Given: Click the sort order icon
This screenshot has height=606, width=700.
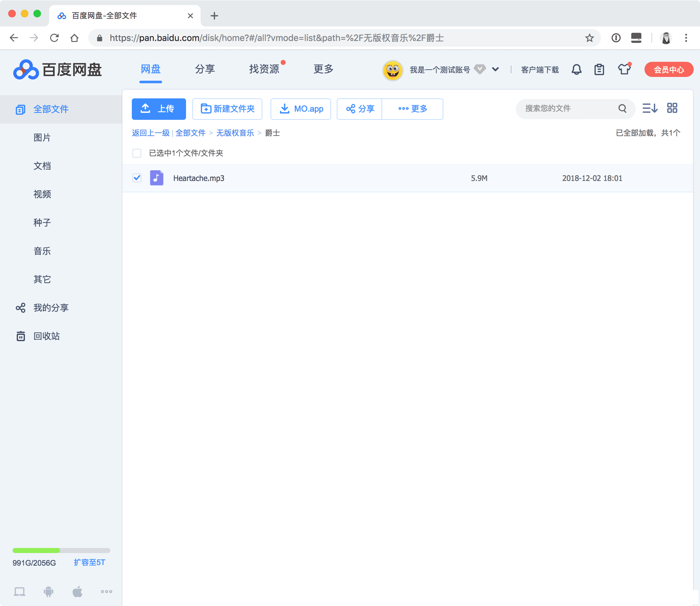Looking at the screenshot, I should 650,108.
